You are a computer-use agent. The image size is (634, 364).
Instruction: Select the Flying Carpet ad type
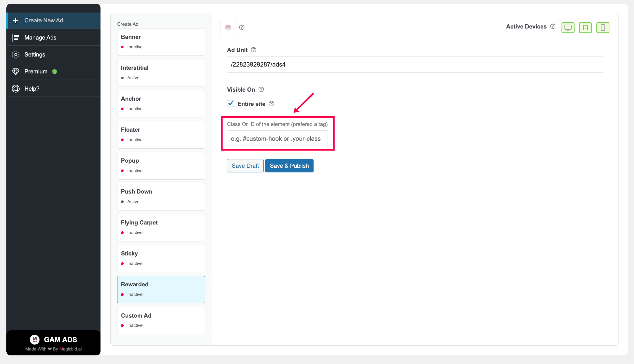[161, 228]
